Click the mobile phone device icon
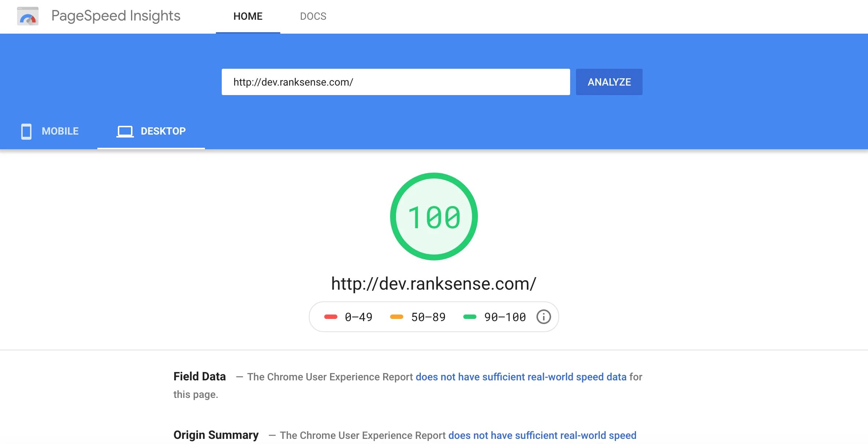 coord(26,131)
